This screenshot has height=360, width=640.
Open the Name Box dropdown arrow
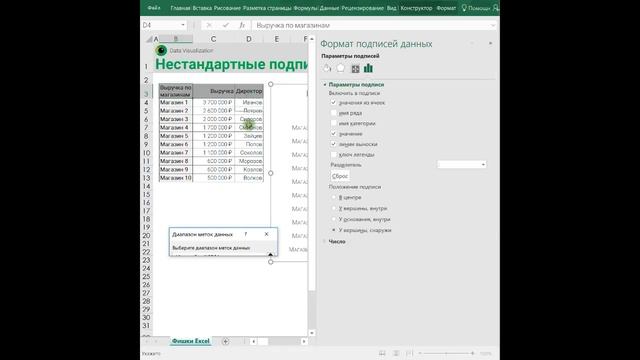coord(183,25)
